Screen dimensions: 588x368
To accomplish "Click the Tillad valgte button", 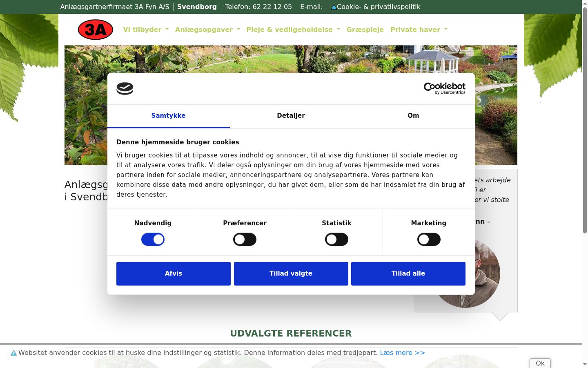I will [291, 274].
